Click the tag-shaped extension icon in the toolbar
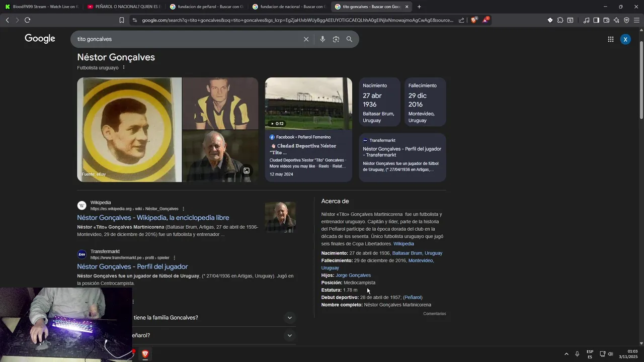The width and height of the screenshot is (644, 362). [x=550, y=20]
